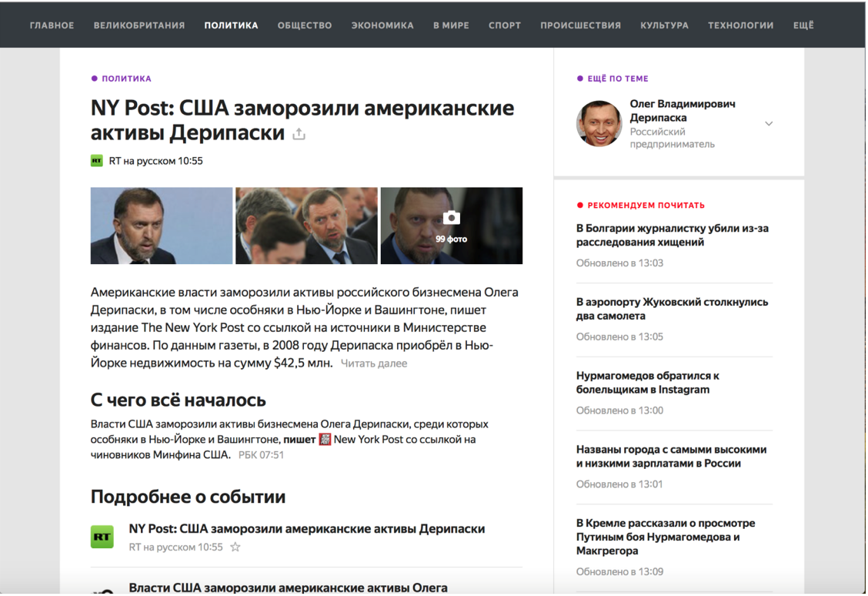Open the Нурмагомедов Instagram story link
This screenshot has width=868, height=596.
[x=648, y=383]
